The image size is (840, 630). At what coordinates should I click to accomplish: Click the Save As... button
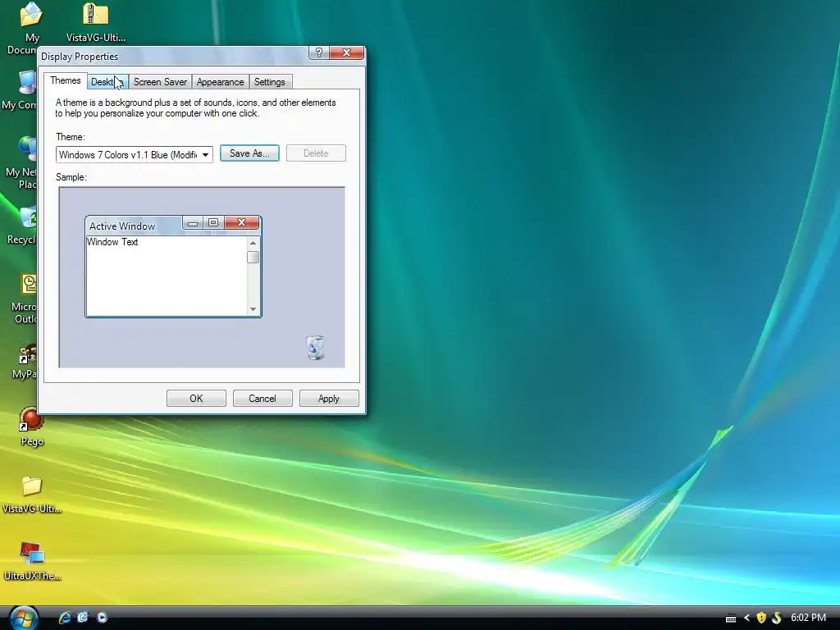(249, 153)
